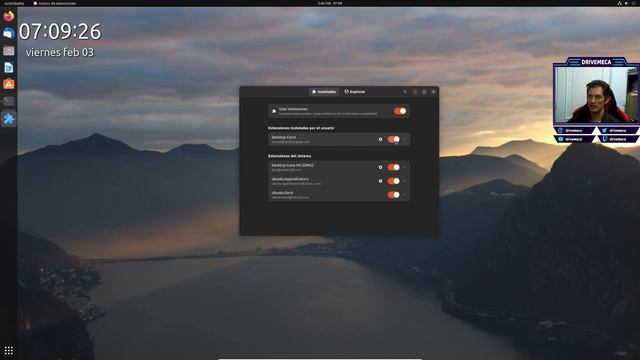Maximize the Extension Manager window
Screen dimensions: 640x360
click(424, 92)
